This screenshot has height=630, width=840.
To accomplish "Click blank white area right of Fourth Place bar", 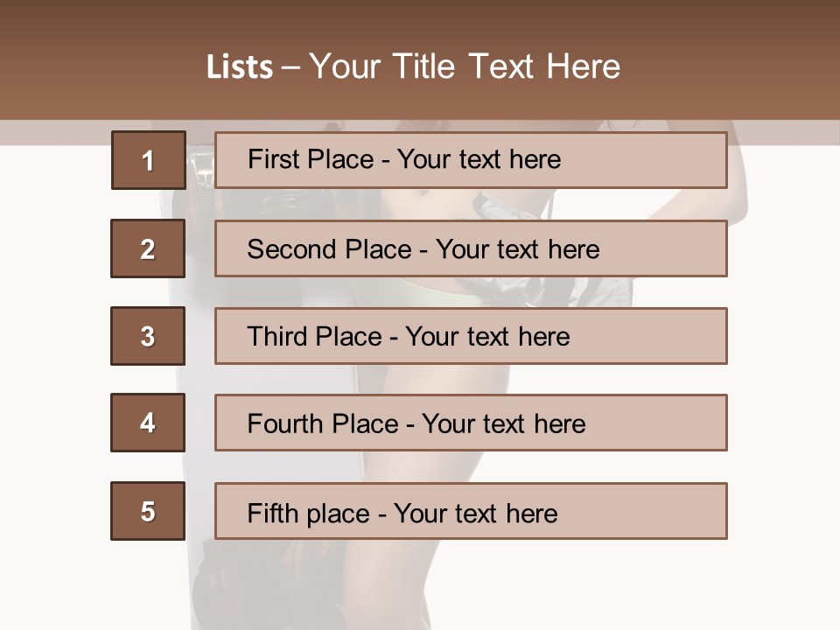I will [783, 423].
